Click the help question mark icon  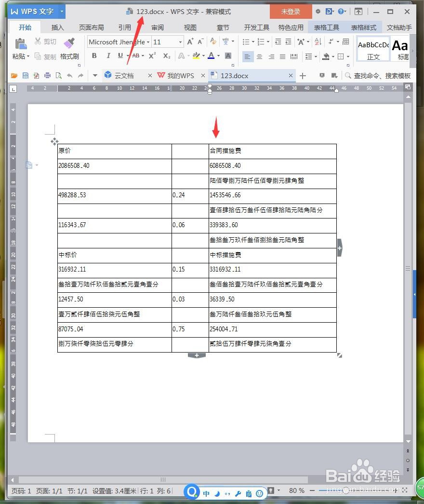point(340,12)
